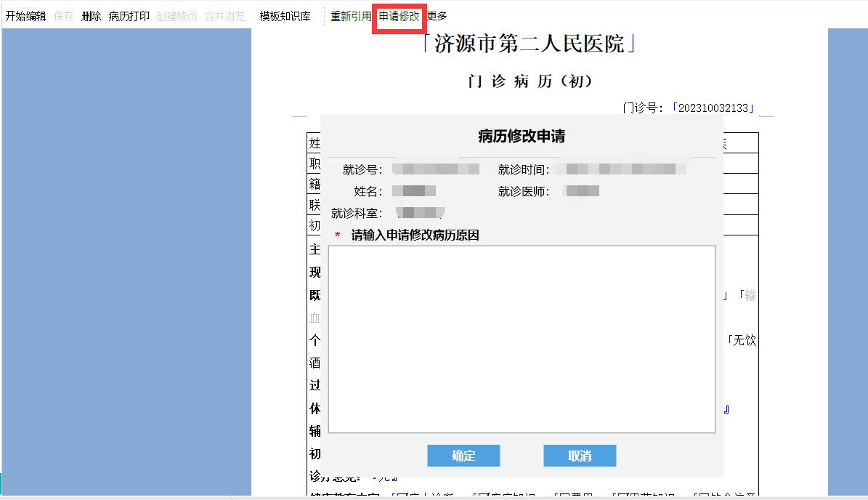Click the greyed-out 保存 toolbar item
This screenshot has width=868, height=500.
coord(64,16)
